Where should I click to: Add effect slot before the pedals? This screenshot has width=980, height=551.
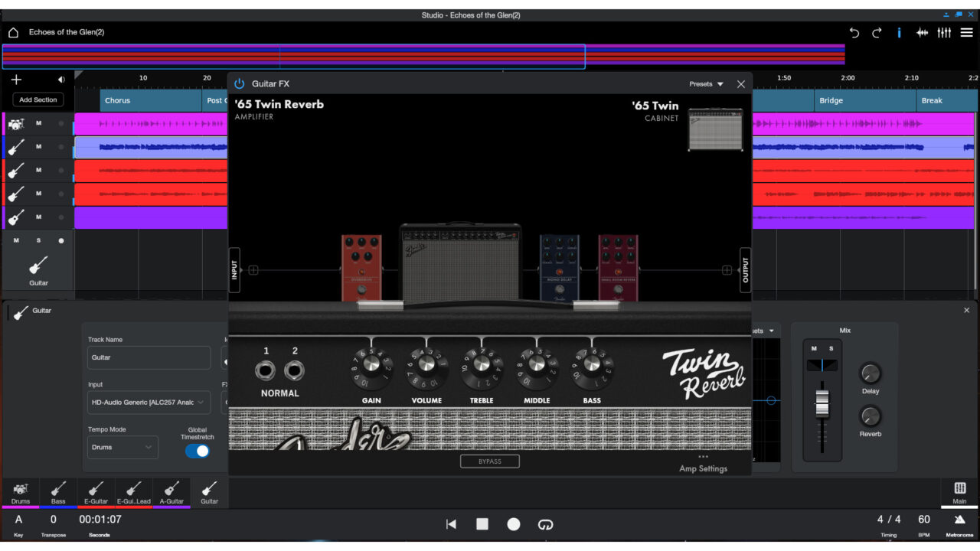(253, 270)
